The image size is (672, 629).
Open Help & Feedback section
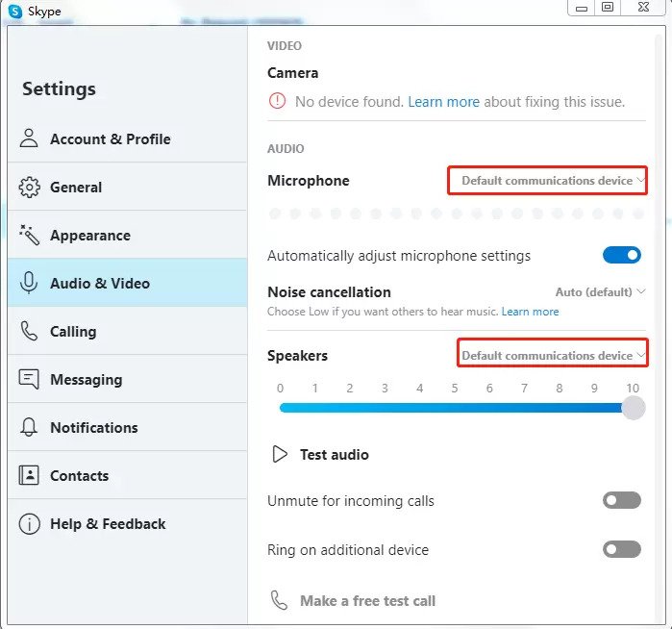[127, 523]
